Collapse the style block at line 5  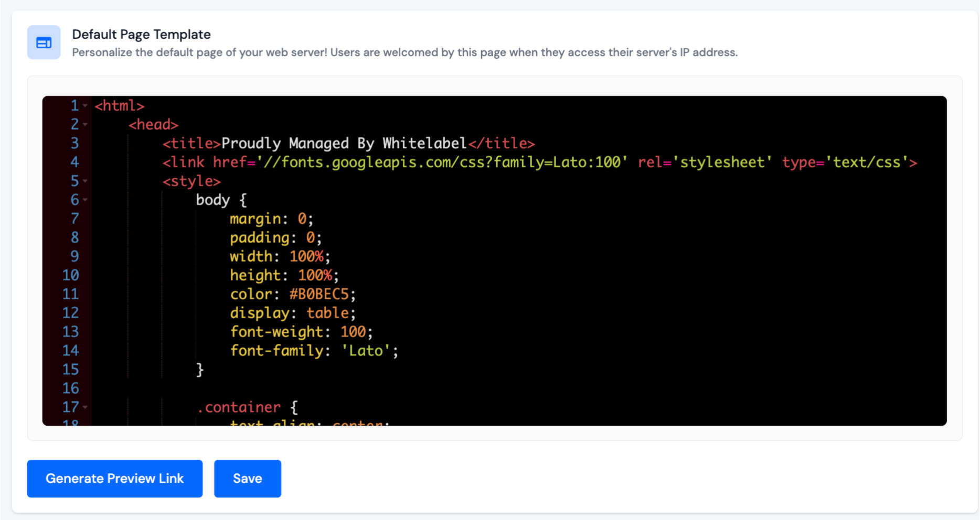click(x=85, y=181)
